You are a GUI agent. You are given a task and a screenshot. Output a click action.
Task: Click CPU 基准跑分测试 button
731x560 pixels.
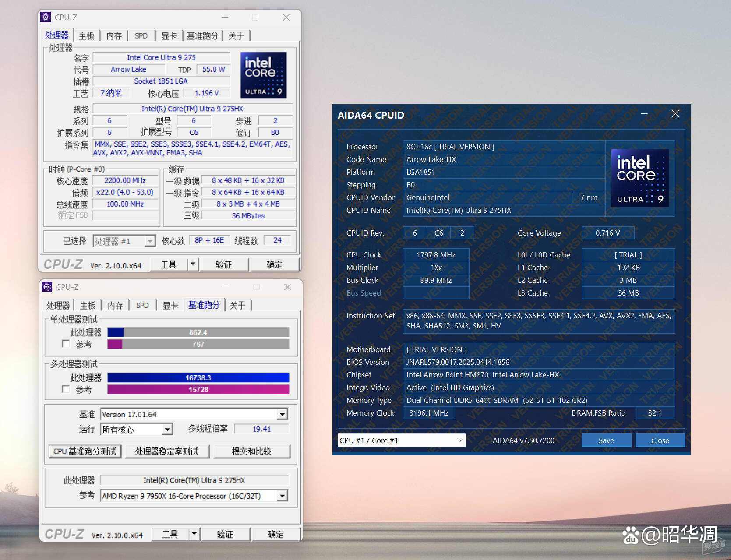[85, 451]
